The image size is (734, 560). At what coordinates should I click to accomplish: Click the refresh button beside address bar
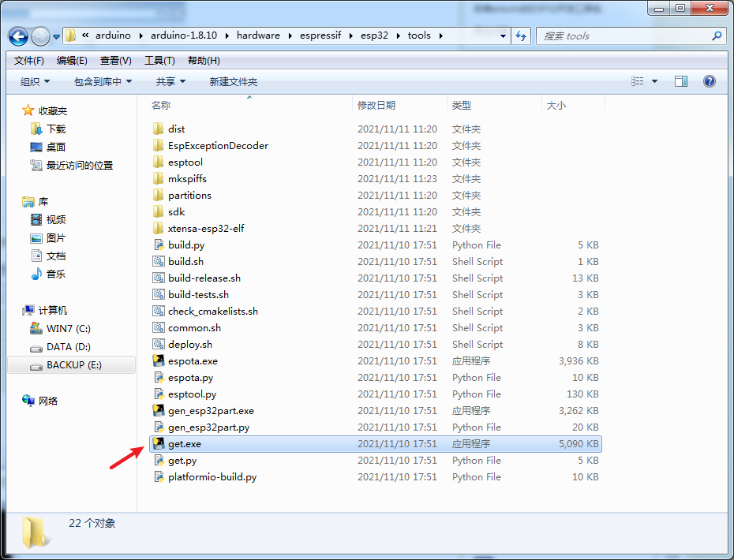tap(521, 36)
